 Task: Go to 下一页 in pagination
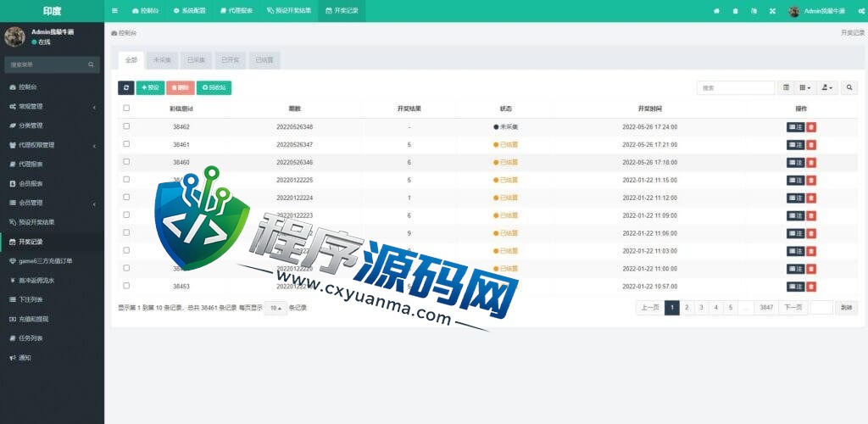[793, 307]
